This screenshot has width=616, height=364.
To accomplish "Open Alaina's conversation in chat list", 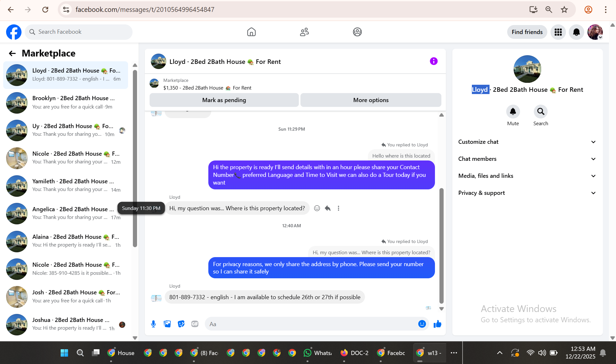I will [x=65, y=241].
